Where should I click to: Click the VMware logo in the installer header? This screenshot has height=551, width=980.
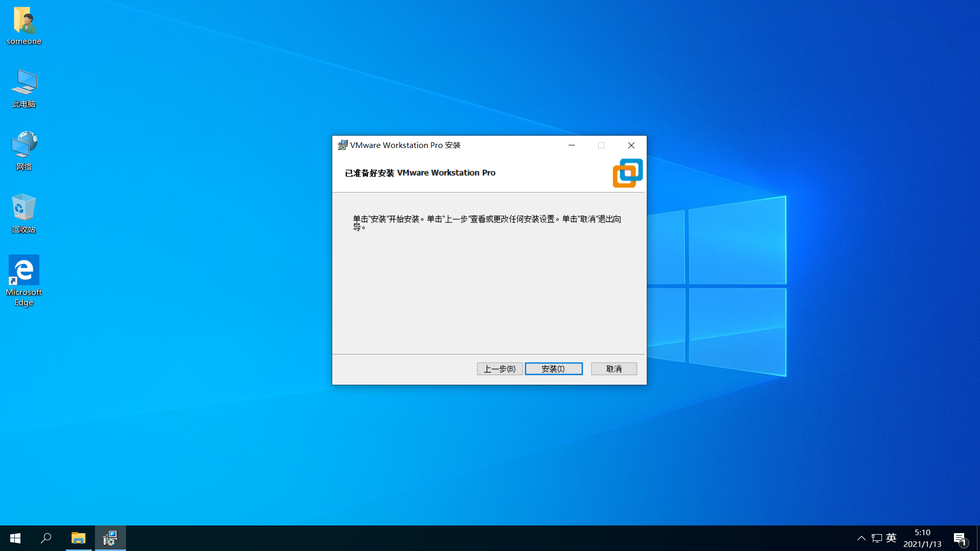(x=627, y=173)
